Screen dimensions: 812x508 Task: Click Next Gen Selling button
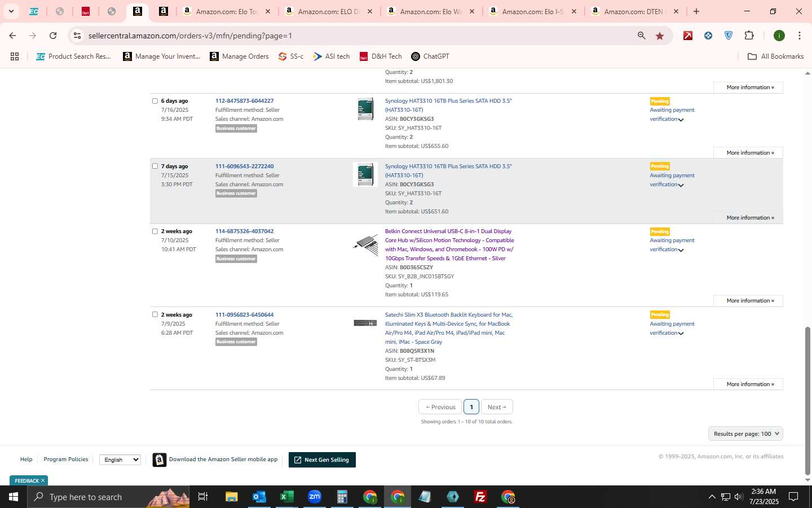[x=322, y=460]
